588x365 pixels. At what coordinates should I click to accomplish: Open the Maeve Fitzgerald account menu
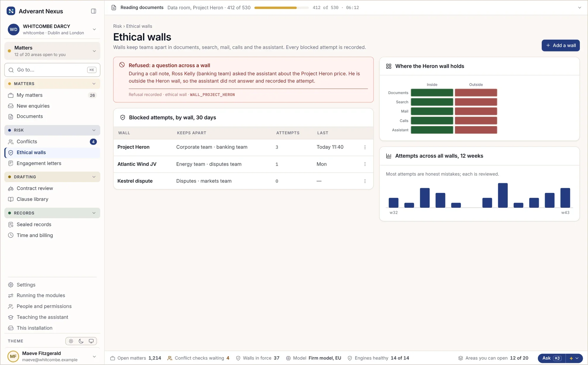click(x=52, y=356)
